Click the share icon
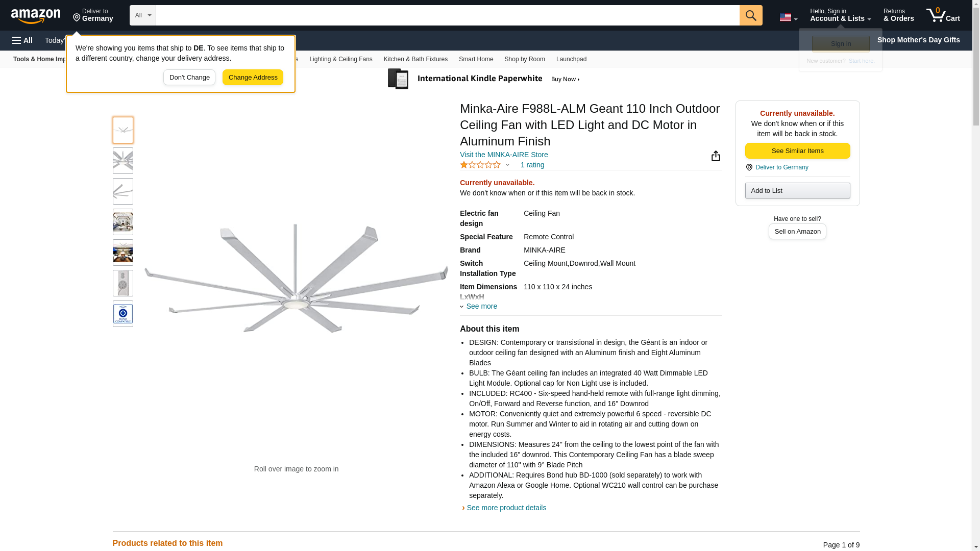The image size is (980, 551). point(716,156)
